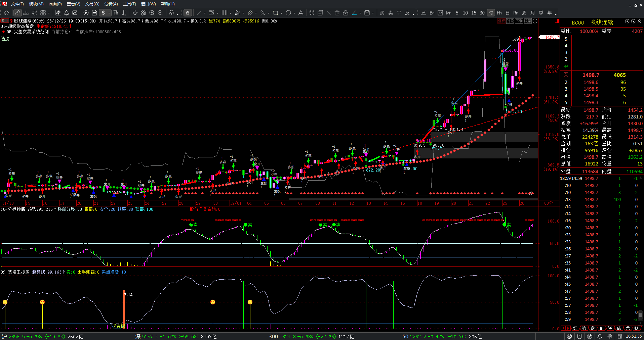The width and height of the screenshot is (644, 340).
Task: Select the move crosshair tool
Action: 135,13
